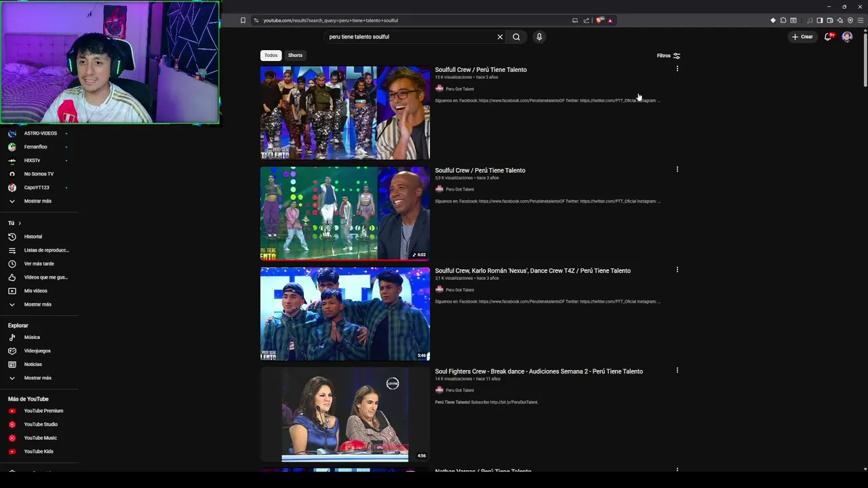Open the Brave wallet icon

(829, 20)
